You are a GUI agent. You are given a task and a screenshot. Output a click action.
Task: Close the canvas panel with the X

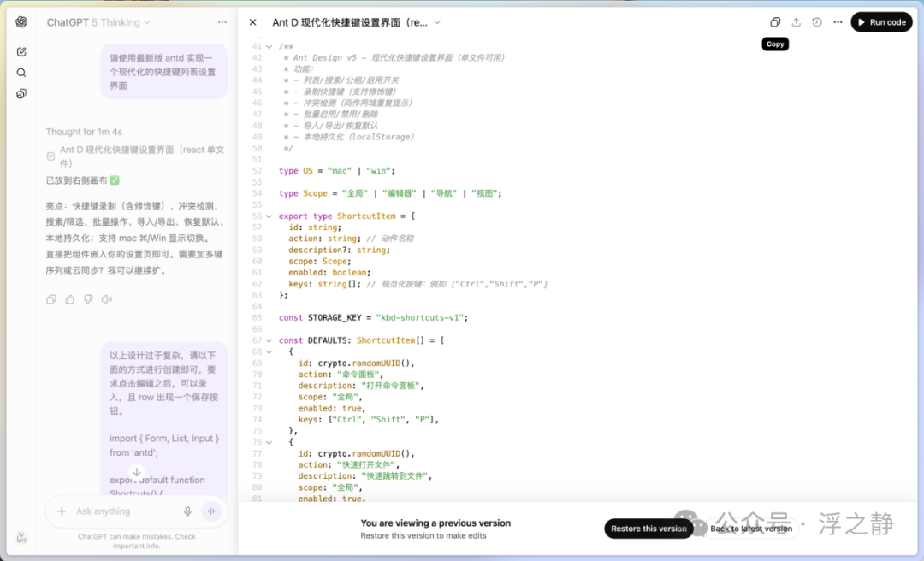point(252,22)
